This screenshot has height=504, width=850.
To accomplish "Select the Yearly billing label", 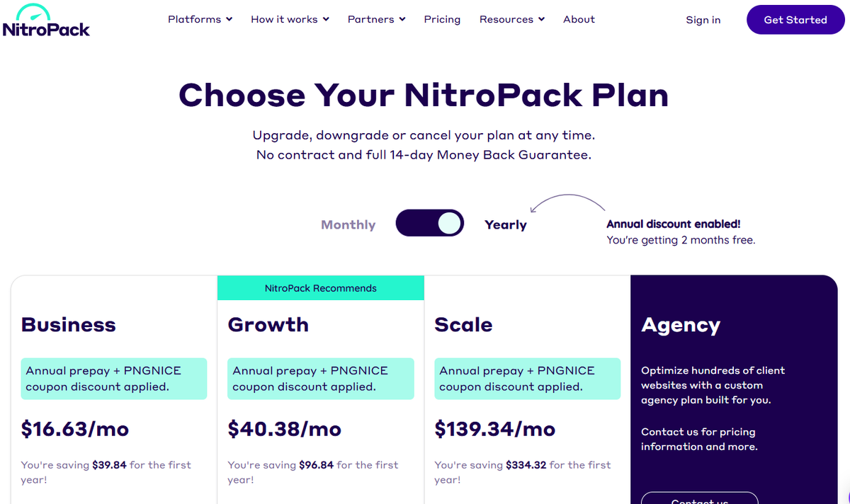I will click(505, 224).
